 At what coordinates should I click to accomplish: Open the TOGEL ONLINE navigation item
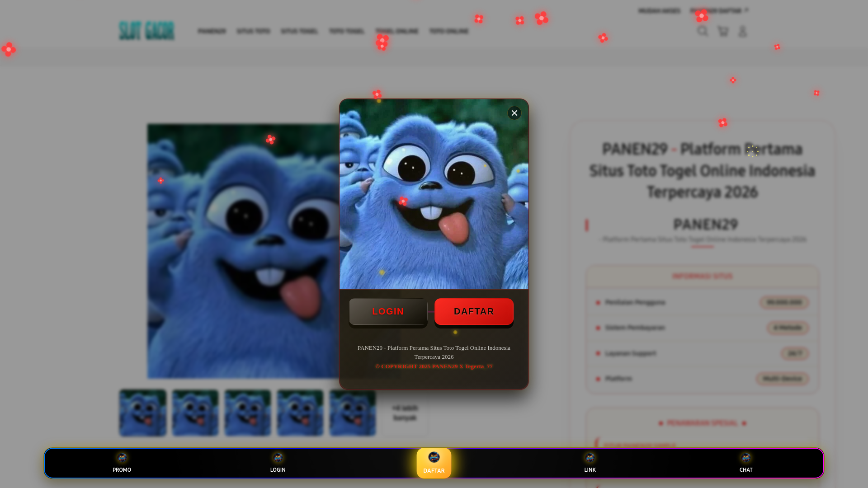(396, 31)
